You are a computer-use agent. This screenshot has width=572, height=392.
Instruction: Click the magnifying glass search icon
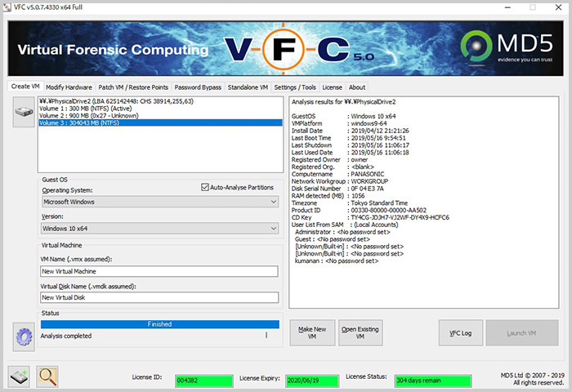(47, 376)
